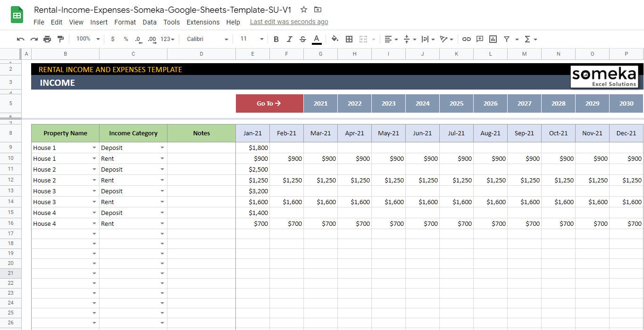Open the Income Category dropdown for House 1 Rent
This screenshot has height=330, width=644.
(162, 158)
